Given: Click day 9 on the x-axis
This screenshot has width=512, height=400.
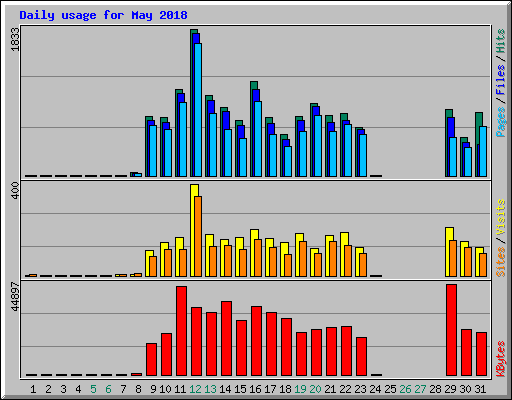Looking at the screenshot, I should click(153, 389).
